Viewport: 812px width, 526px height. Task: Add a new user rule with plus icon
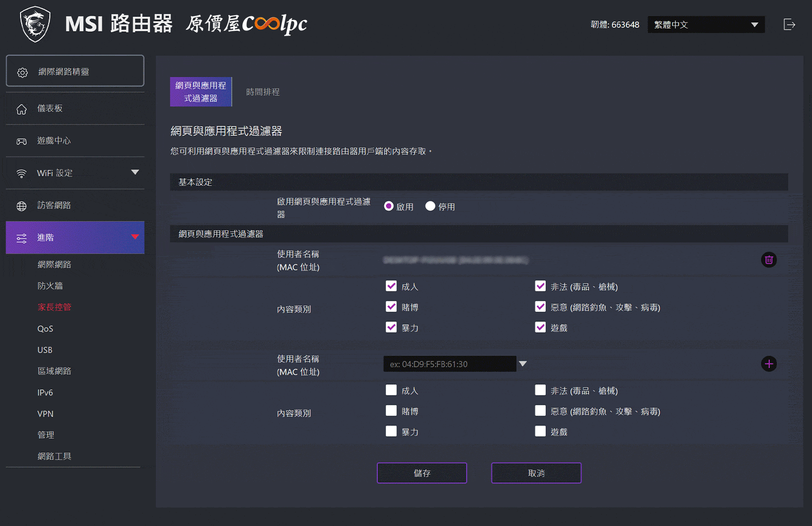pos(769,364)
